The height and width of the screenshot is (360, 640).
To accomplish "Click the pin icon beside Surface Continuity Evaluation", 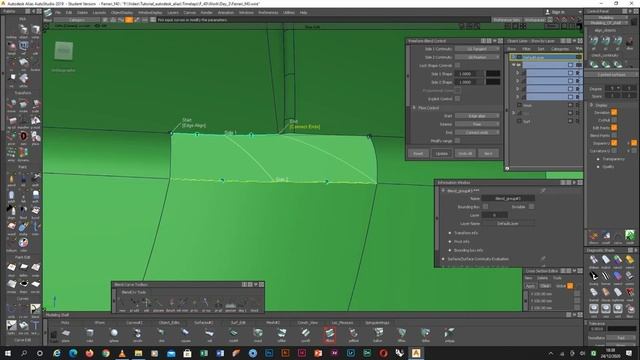I will [543, 259].
